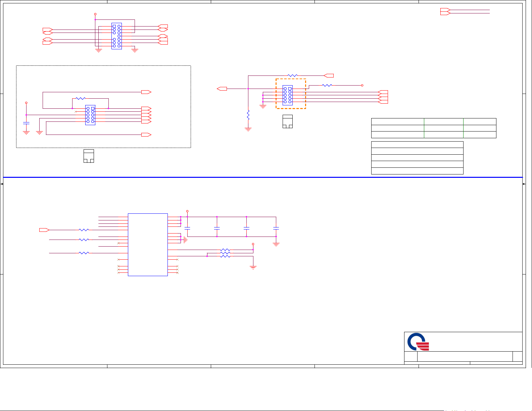
Task: Click the 14-pin header at the sheet's top
Action: pyautogui.click(x=116, y=36)
